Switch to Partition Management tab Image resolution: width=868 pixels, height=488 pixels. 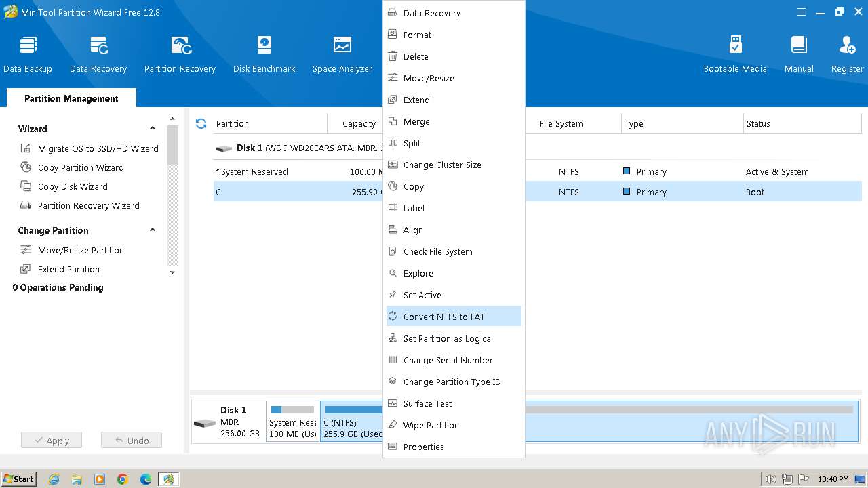pyautogui.click(x=71, y=98)
